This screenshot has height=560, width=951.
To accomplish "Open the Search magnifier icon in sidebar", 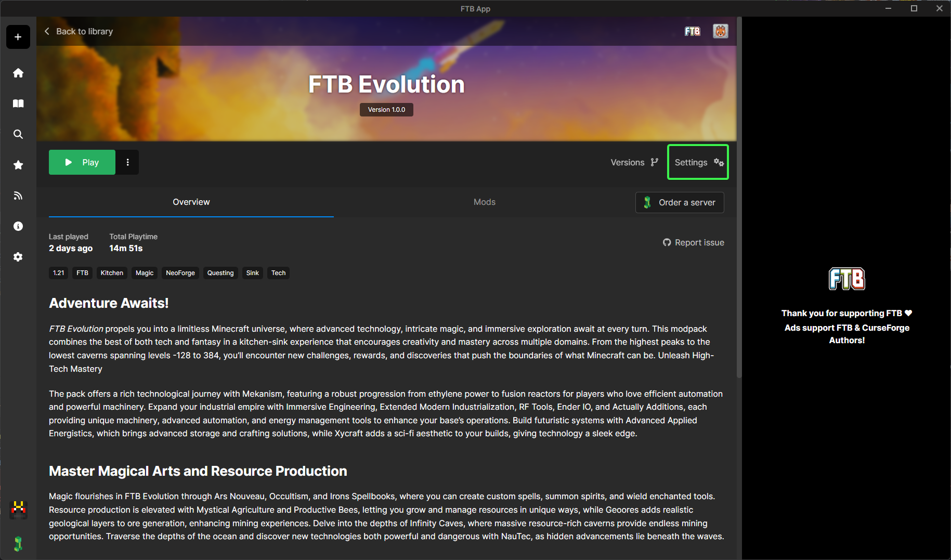I will click(x=18, y=134).
